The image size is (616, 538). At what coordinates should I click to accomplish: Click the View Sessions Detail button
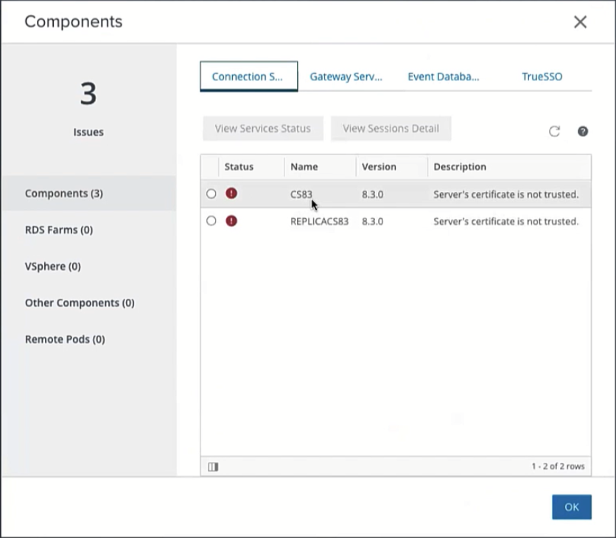pyautogui.click(x=391, y=128)
